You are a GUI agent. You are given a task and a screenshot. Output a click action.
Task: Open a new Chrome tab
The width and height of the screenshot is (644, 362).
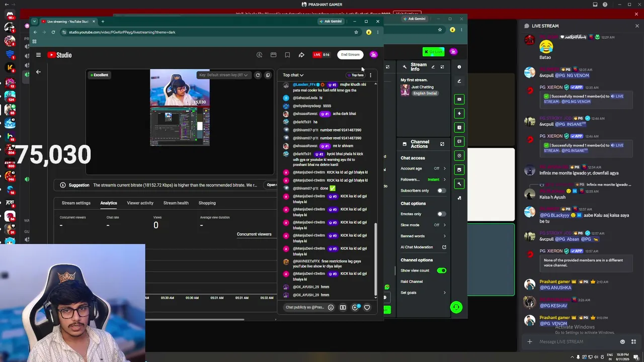pos(103,22)
